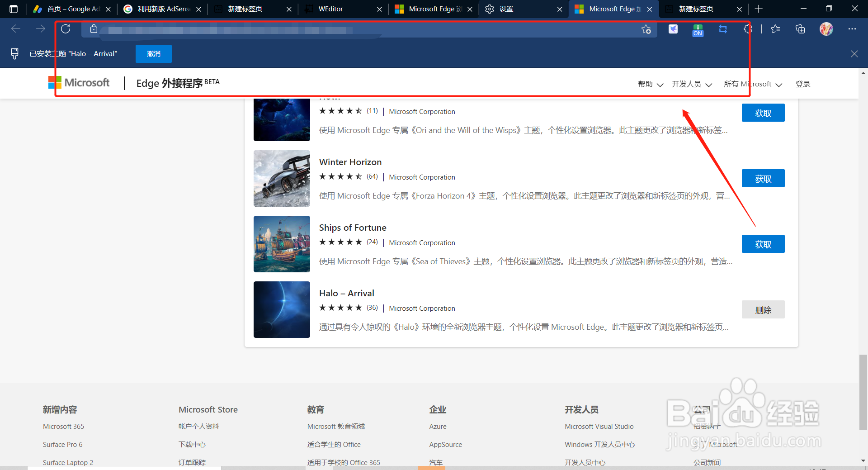The width and height of the screenshot is (868, 470).
Task: Dismiss the theme installed notification bar
Action: 854,54
